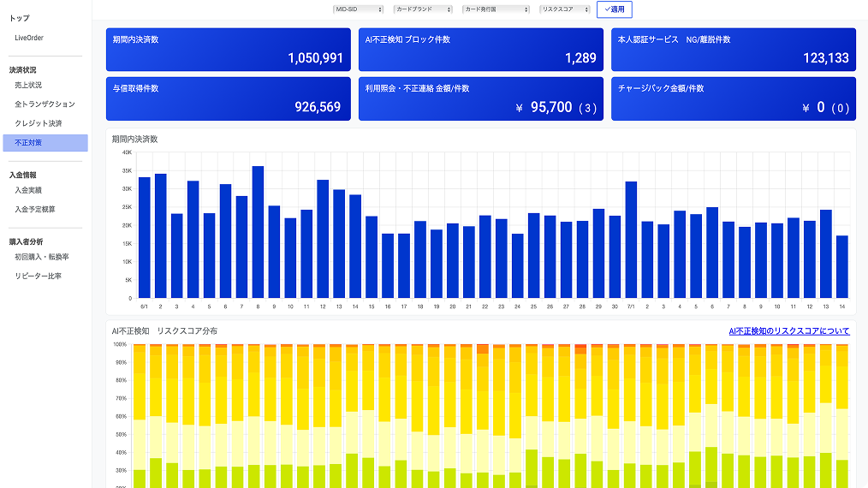Expand the カードブランド dropdown

423,9
